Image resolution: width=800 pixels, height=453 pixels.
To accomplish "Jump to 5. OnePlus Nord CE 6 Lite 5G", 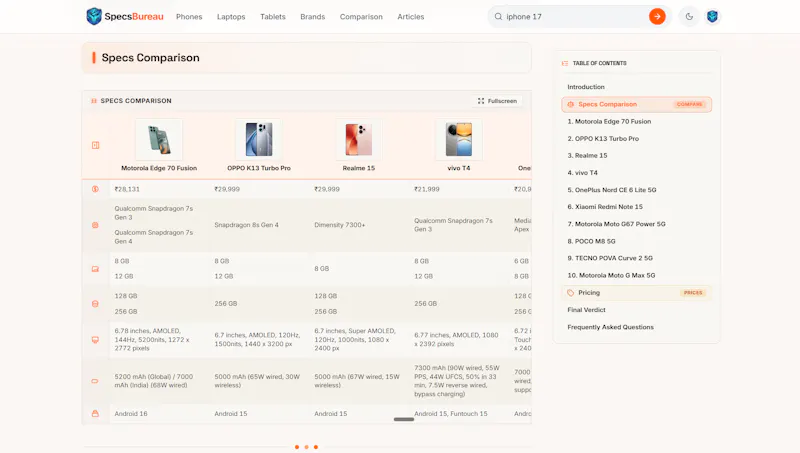I will click(612, 190).
